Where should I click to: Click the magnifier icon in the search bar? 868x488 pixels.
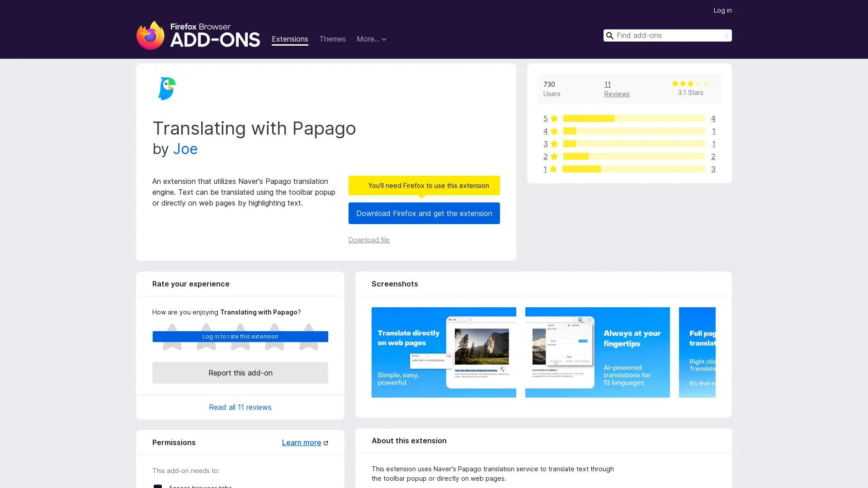pyautogui.click(x=610, y=35)
